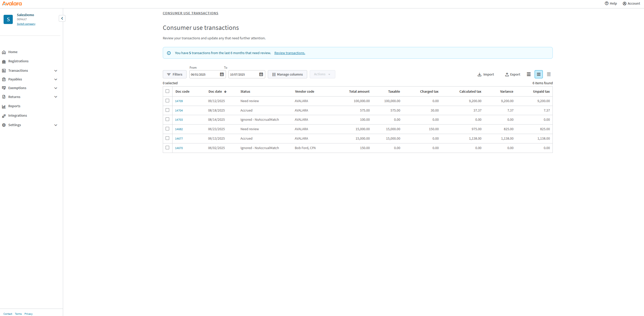Open the Manage columns button
Viewport: 644px width, 316px height.
[x=287, y=74]
